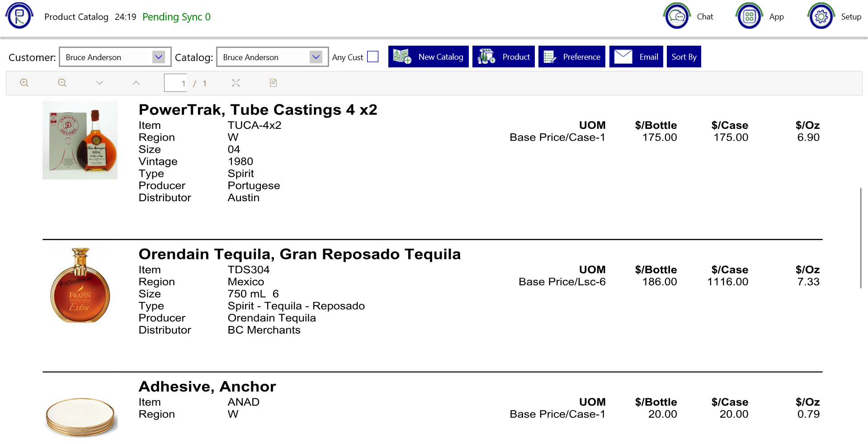The image size is (868, 444).
Task: Click the page number input field
Action: point(175,83)
